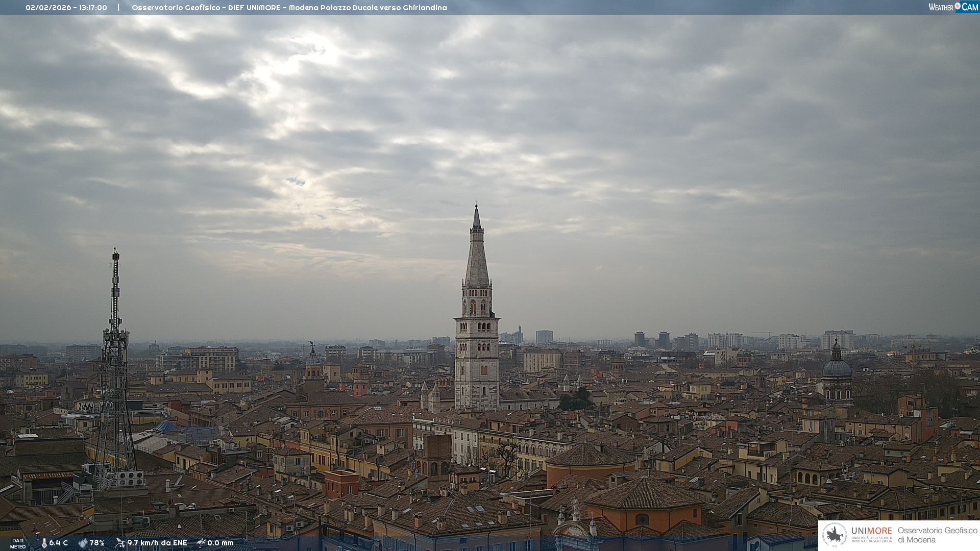This screenshot has height=551, width=980.
Task: Click the Ghirlandina bell tower in the image
Action: (x=477, y=327)
